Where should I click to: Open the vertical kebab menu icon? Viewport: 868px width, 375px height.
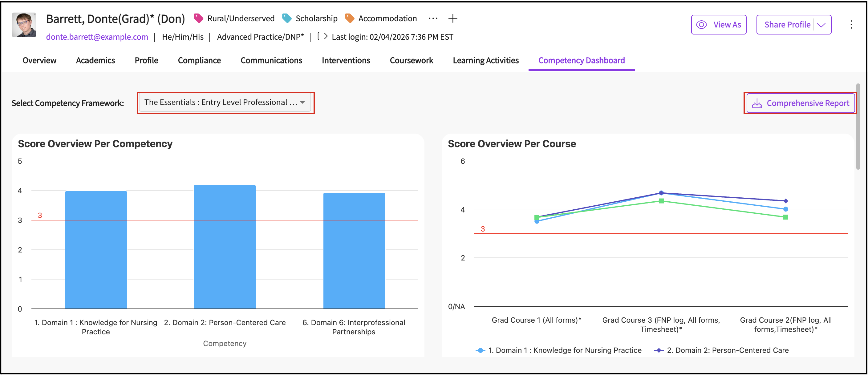click(851, 25)
